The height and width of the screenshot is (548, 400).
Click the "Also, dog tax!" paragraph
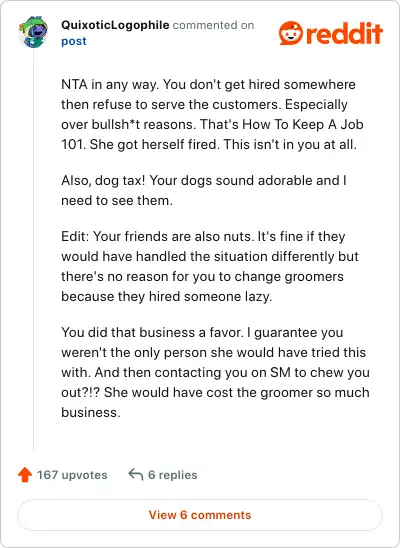[204, 190]
